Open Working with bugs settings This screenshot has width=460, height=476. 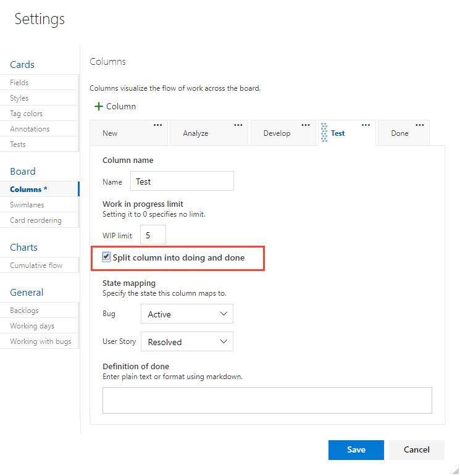[39, 341]
